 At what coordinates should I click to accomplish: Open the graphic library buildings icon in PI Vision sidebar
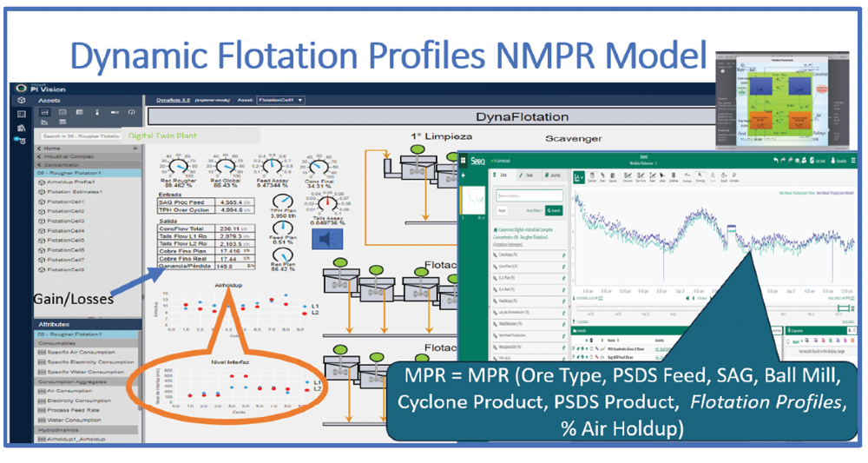click(22, 128)
